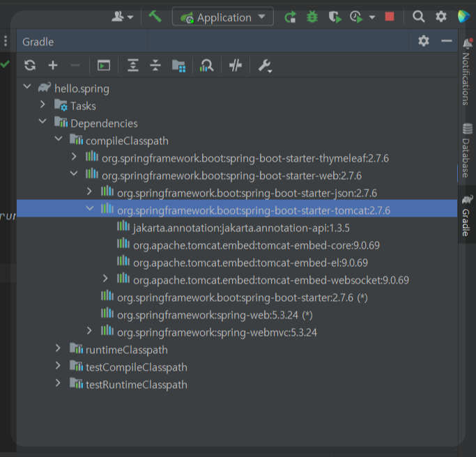Expand the runtimeClasspath node
476x457 pixels.
[58, 348]
